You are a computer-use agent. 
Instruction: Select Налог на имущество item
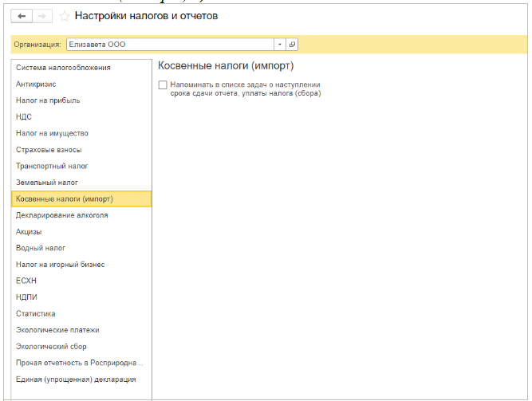click(52, 133)
